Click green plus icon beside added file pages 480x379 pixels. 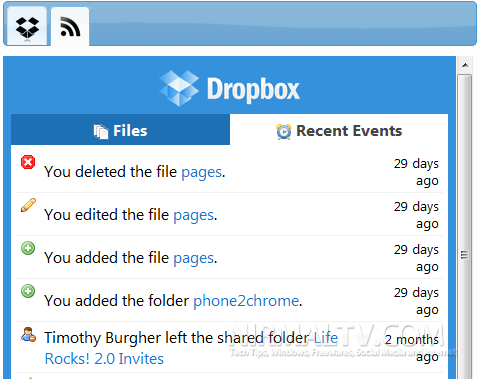[x=28, y=248]
